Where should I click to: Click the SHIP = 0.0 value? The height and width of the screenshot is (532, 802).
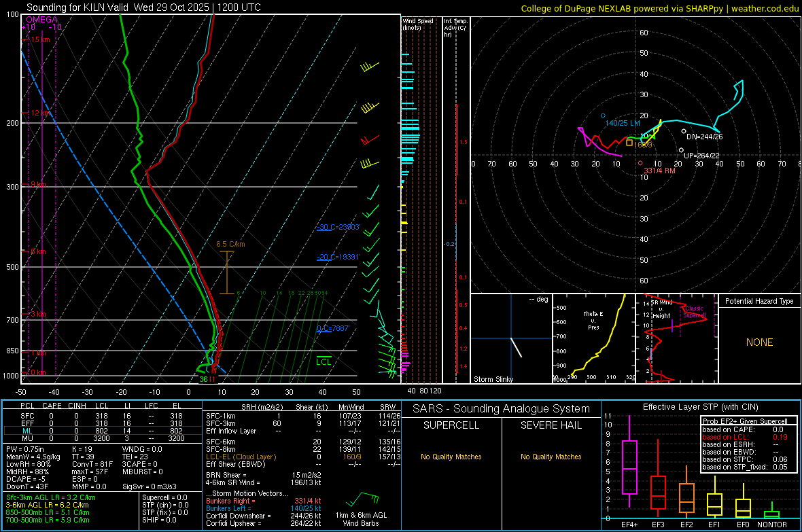(x=159, y=520)
